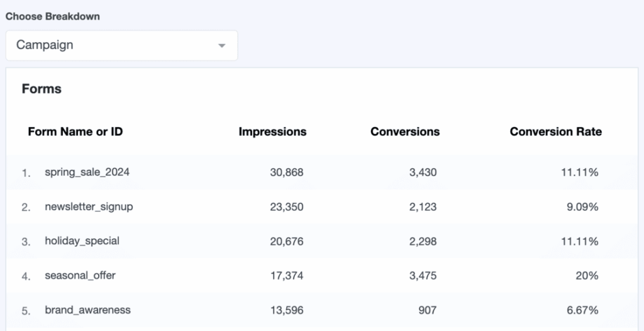Screen dimensions: 644x331
Task: Open the spring_sale_2024 form entry
Action: point(87,172)
